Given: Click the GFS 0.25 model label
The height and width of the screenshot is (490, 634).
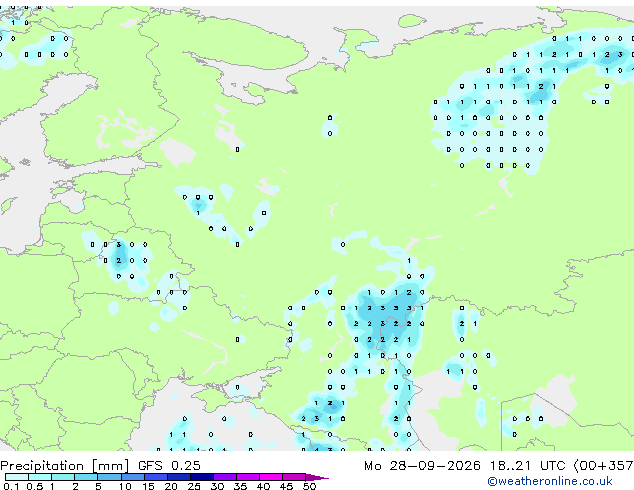Looking at the screenshot, I should [169, 466].
